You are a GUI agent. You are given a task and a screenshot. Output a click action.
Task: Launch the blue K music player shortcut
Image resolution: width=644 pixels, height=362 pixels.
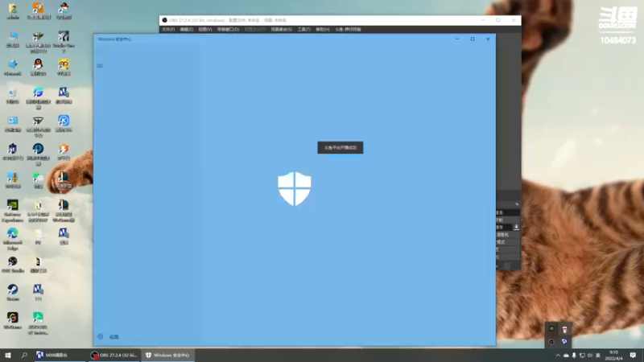64,124
